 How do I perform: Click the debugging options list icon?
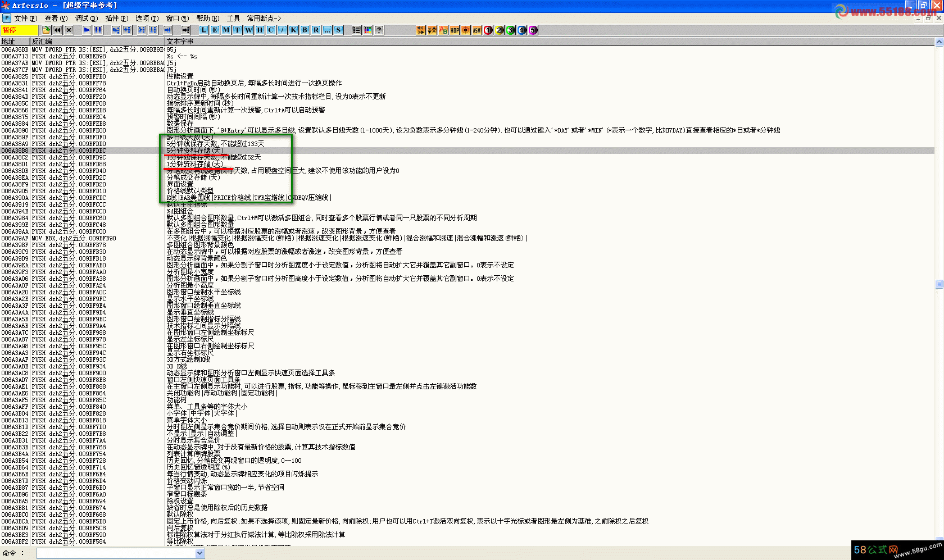click(356, 30)
